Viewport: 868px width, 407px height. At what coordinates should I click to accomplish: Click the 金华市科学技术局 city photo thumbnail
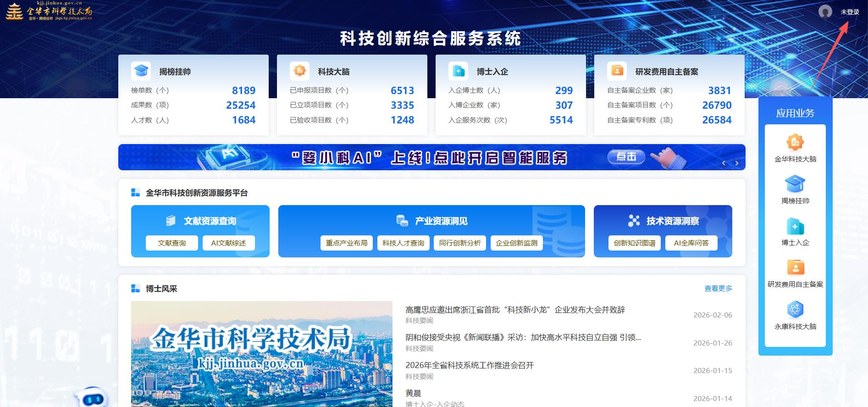261,353
